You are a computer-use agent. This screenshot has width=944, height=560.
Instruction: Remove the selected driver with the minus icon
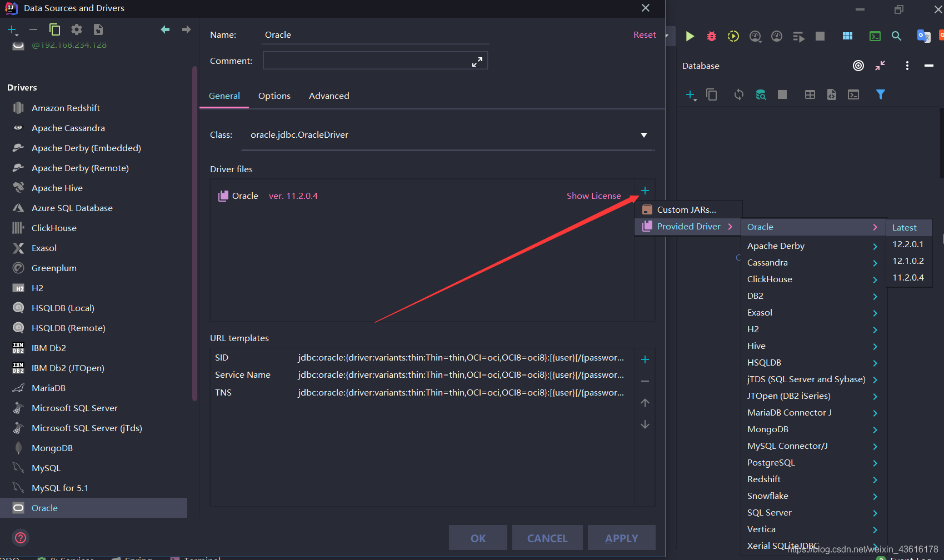(x=33, y=29)
